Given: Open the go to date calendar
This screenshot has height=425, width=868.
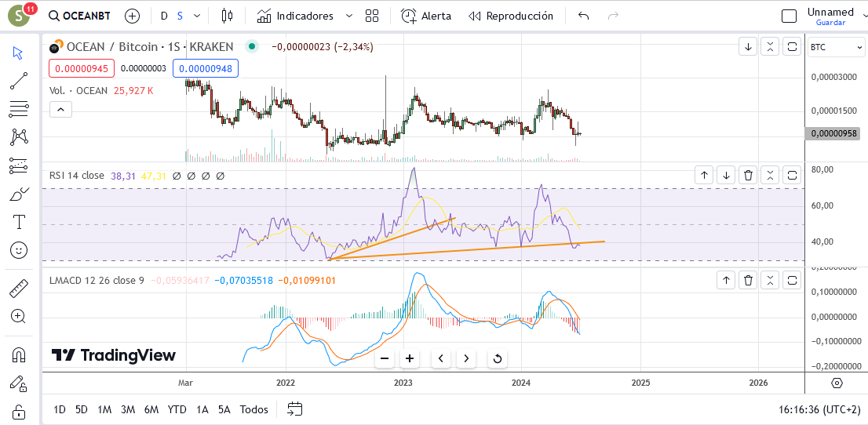Looking at the screenshot, I should pyautogui.click(x=295, y=409).
